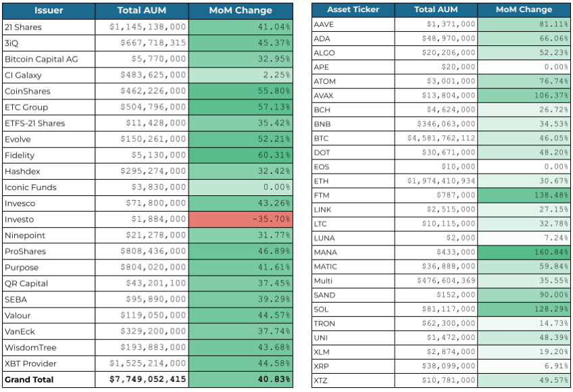573x392 pixels.
Task: Click Evolve's 52.21% MoM change
Action: 241,139
